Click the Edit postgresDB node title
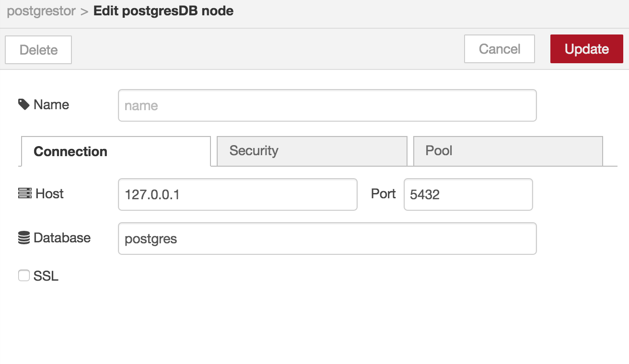 click(163, 11)
